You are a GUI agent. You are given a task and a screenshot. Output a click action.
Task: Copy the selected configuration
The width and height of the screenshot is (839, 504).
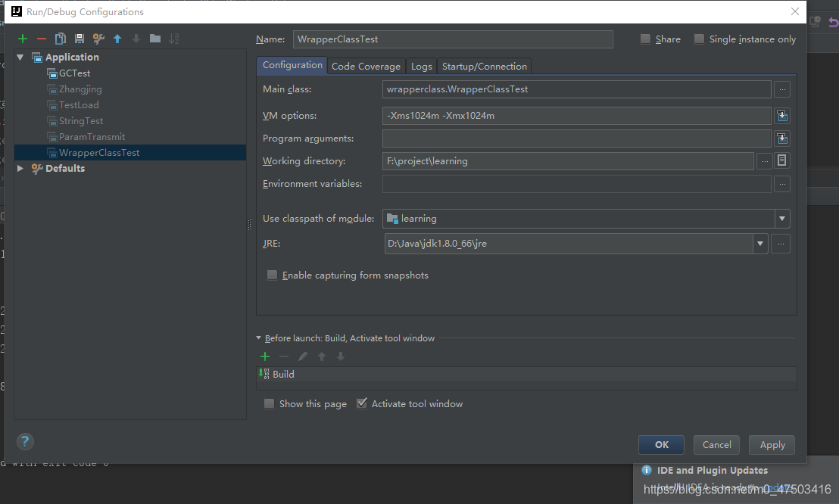point(61,39)
